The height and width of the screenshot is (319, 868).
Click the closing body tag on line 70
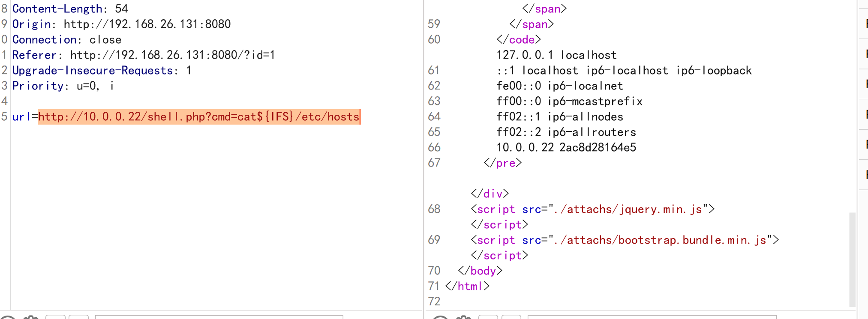tap(480, 271)
